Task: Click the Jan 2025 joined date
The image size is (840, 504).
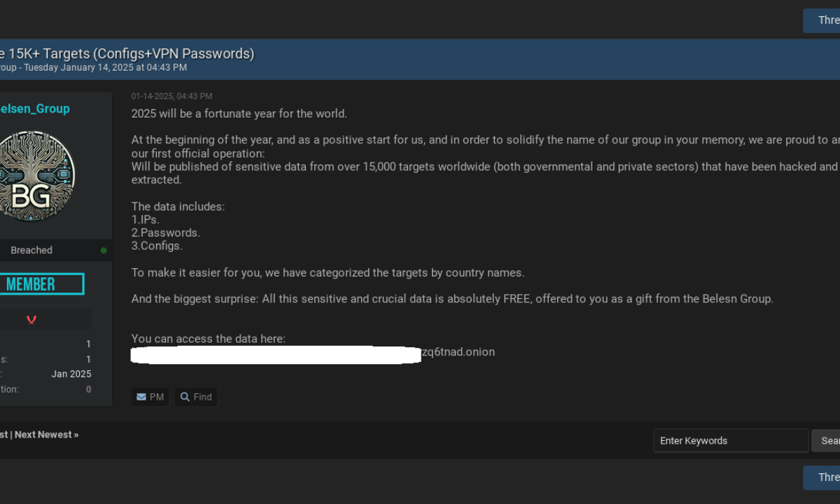Action: click(71, 374)
